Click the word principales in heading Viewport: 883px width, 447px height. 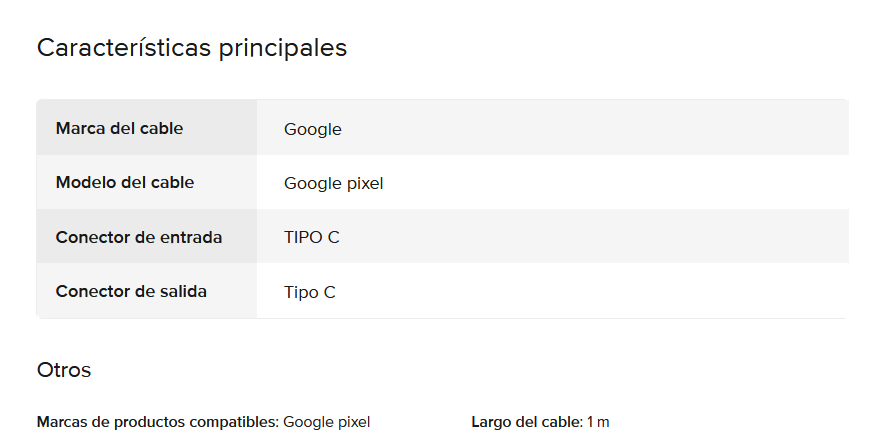(x=283, y=49)
